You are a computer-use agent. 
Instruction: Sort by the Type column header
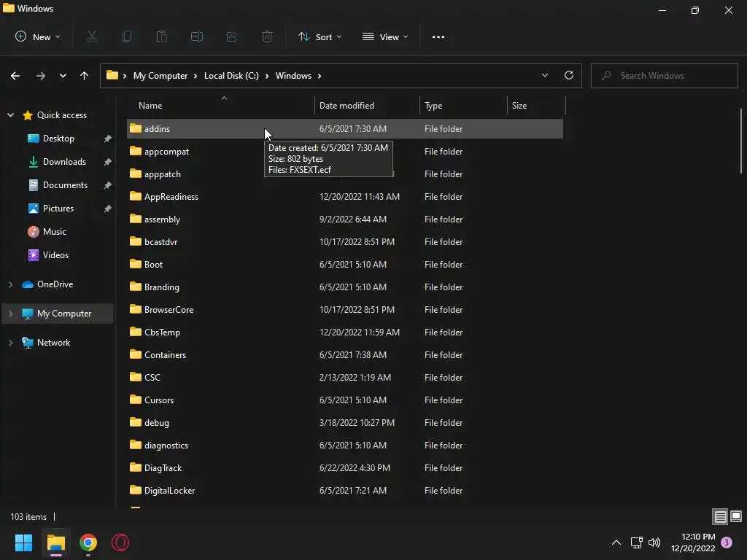point(463,105)
